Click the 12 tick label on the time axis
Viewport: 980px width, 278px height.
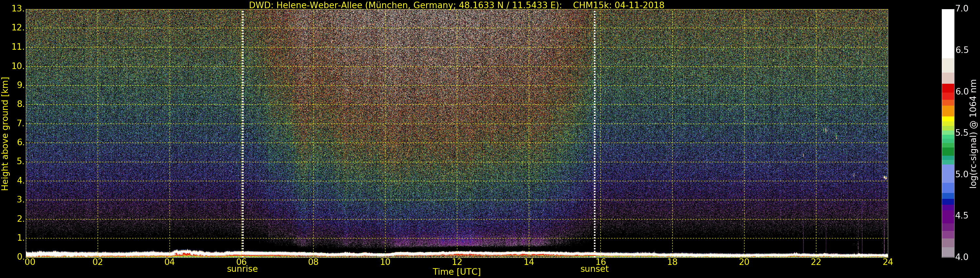(457, 262)
